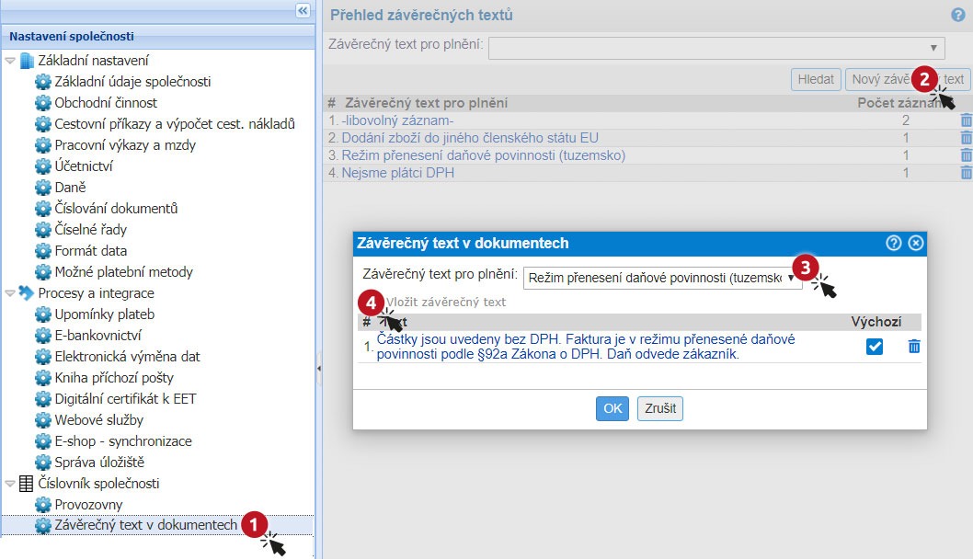Click help icon in dialog title bar
973x560 pixels.
(x=893, y=244)
